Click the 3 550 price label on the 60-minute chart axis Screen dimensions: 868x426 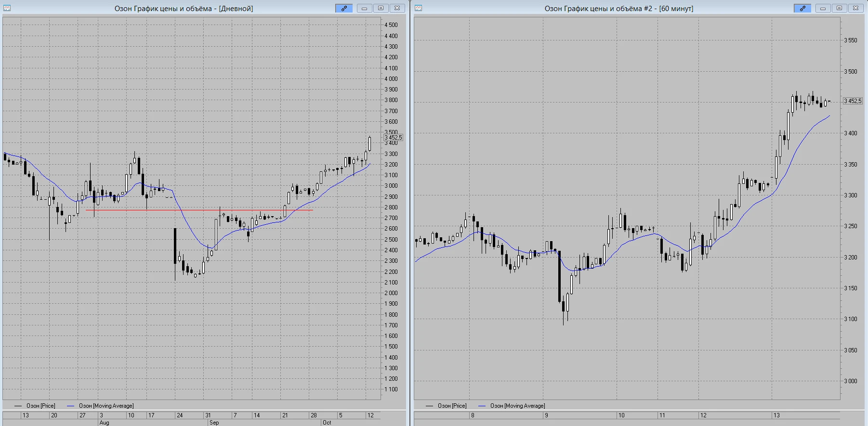click(x=851, y=40)
